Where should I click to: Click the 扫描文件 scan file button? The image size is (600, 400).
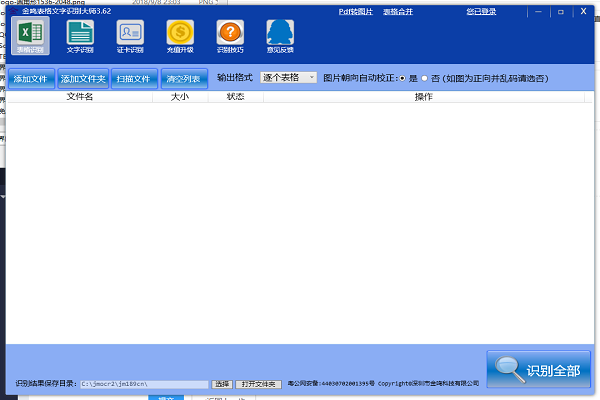133,78
